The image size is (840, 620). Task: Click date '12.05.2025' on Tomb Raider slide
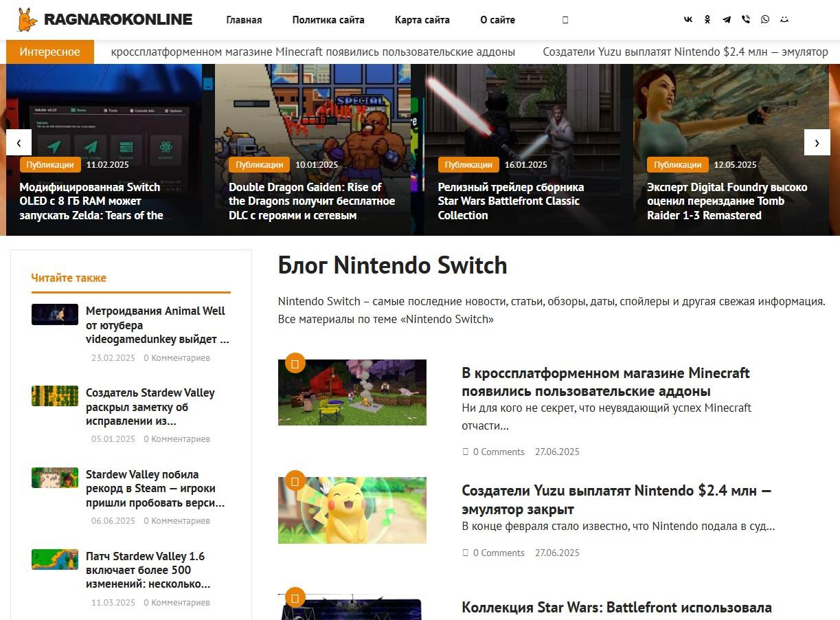pyautogui.click(x=735, y=164)
